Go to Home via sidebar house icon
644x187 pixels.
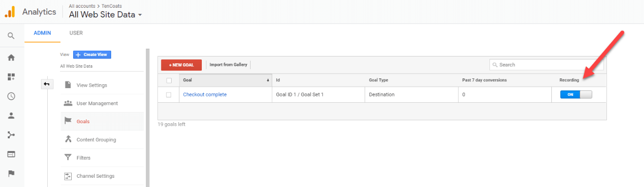point(11,57)
